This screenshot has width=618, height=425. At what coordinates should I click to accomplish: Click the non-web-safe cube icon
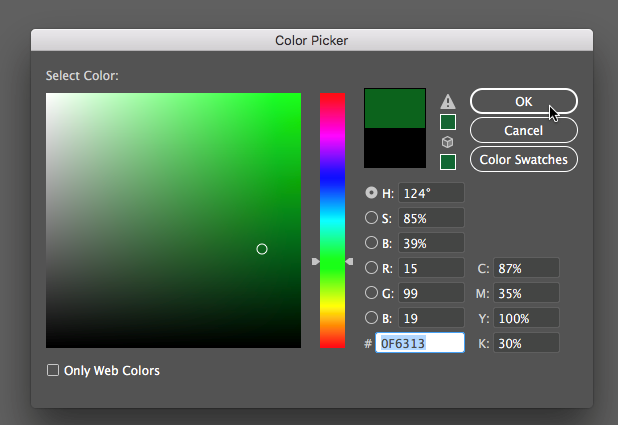click(x=448, y=142)
